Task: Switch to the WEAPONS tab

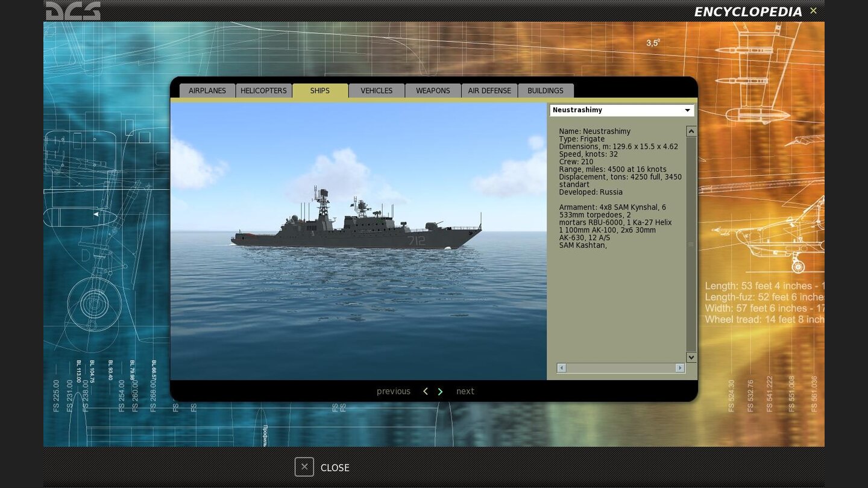Action: point(433,90)
